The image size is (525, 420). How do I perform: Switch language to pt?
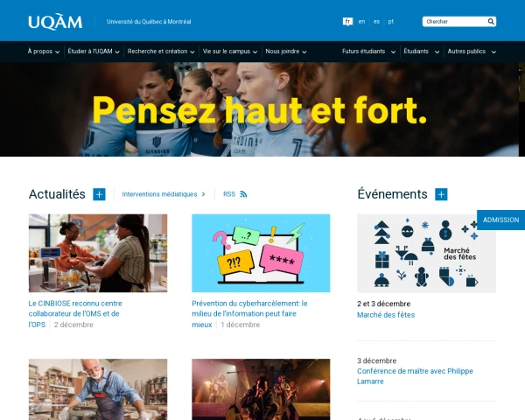[x=391, y=21]
